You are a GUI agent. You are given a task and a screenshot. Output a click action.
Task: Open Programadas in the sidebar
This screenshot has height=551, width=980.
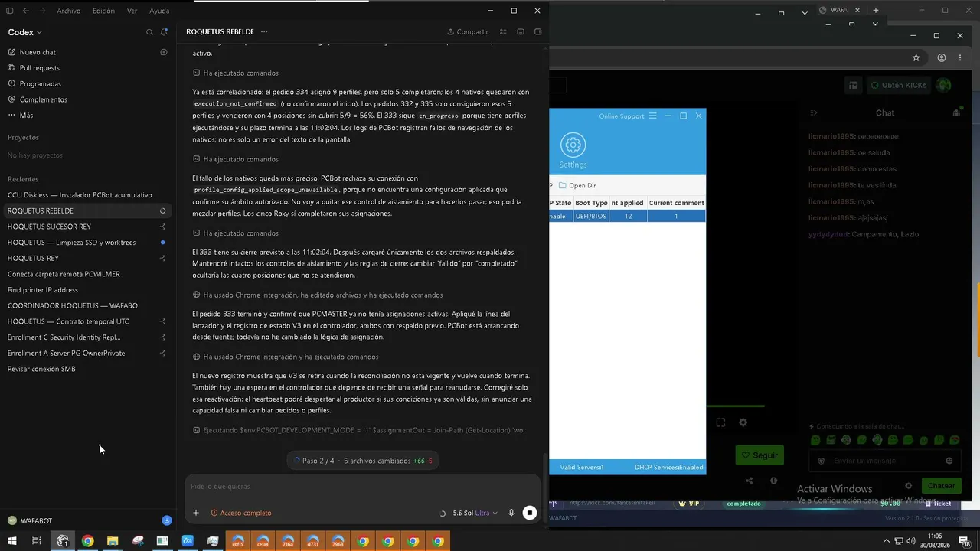point(40,83)
